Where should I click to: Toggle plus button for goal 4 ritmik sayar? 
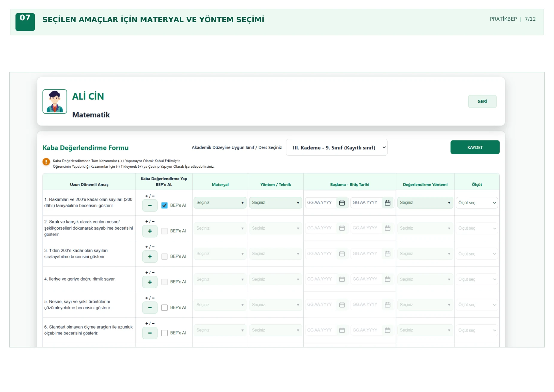coord(150,282)
